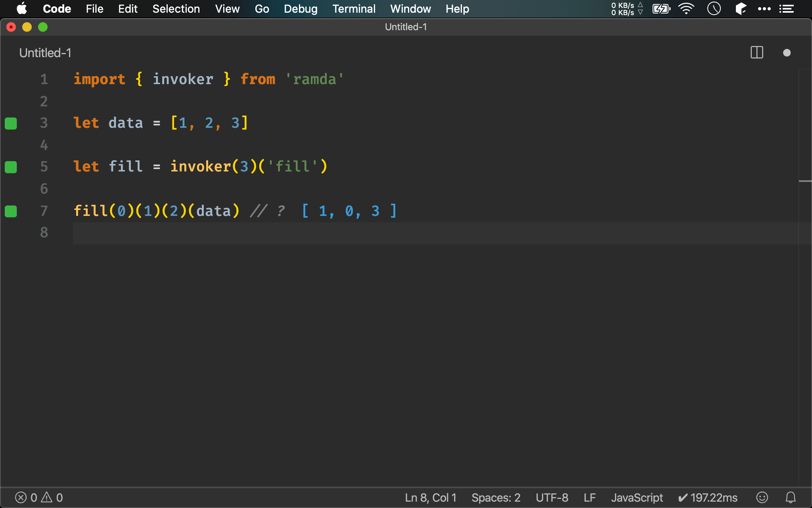Click line number 1 in the gutter
The height and width of the screenshot is (508, 812).
(44, 79)
